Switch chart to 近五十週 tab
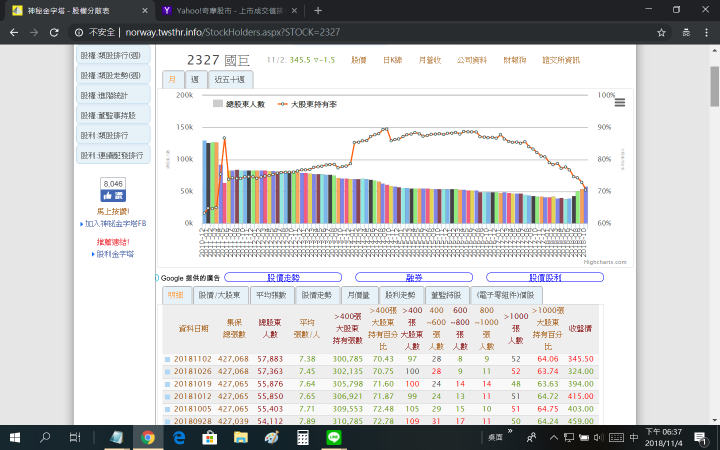Viewport: 720px width, 450px height. point(230,79)
